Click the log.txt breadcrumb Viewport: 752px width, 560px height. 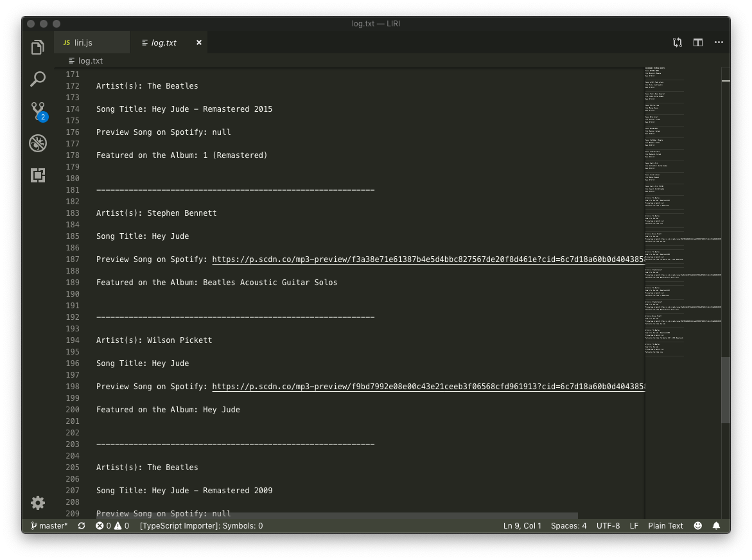pos(86,61)
